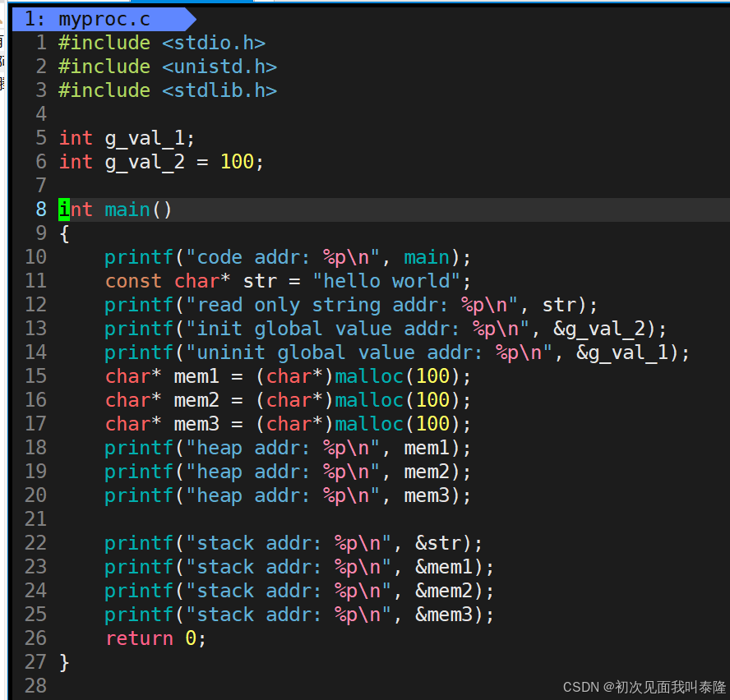Click the 'const' keyword on line 11
The height and width of the screenshot is (700, 730).
point(133,281)
